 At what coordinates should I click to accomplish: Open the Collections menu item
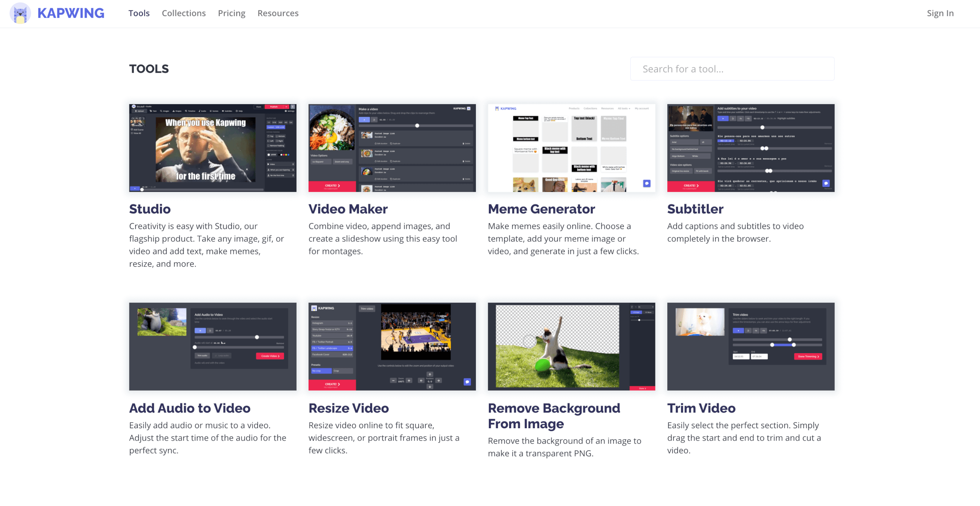[184, 13]
